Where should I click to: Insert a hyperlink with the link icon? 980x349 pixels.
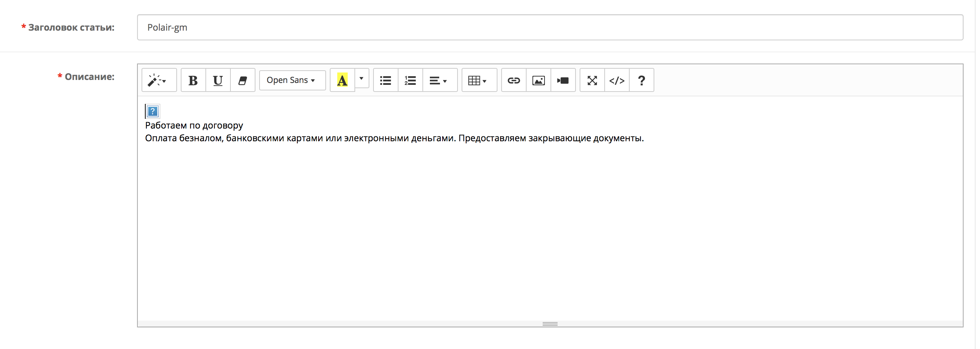(x=514, y=80)
